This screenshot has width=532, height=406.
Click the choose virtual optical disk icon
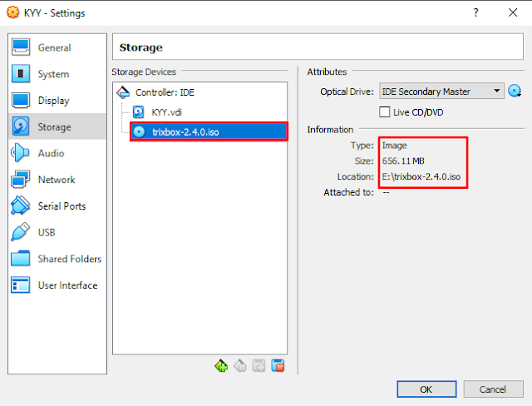(515, 91)
